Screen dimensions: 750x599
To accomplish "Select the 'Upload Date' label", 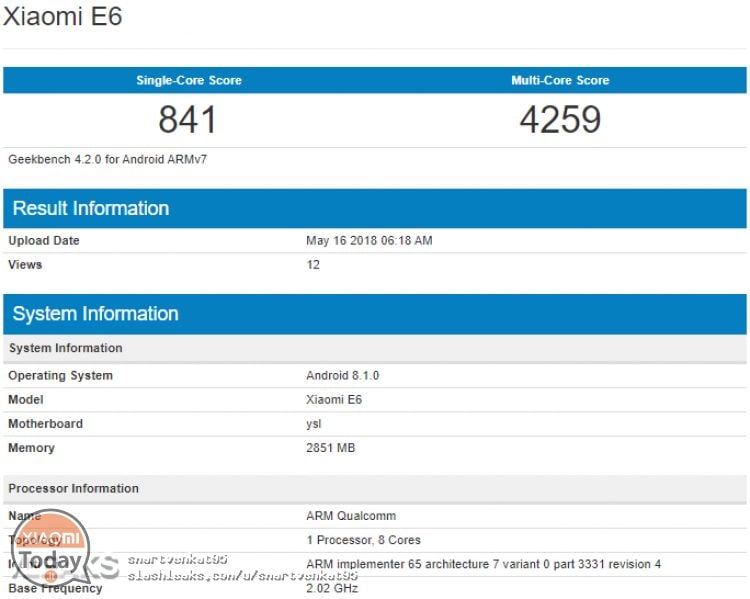I will coord(44,241).
